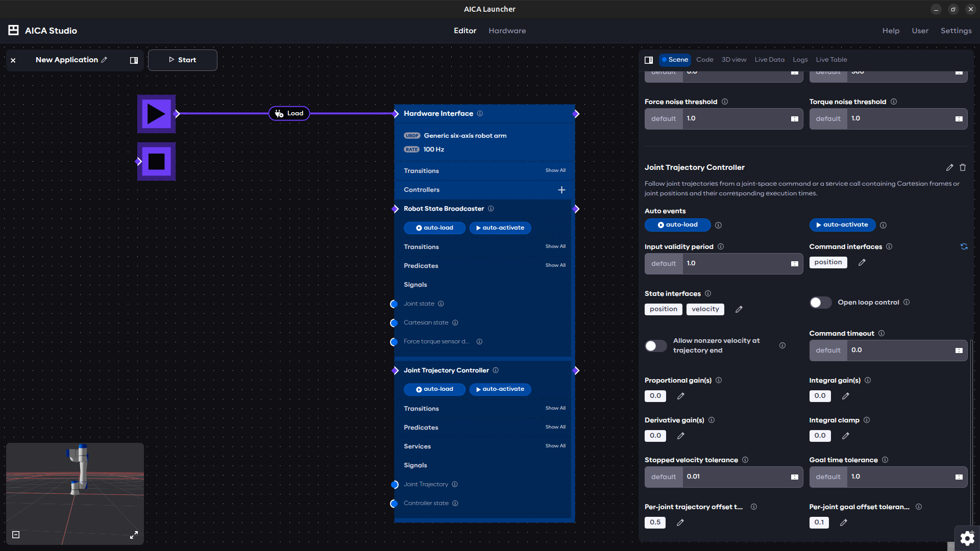Viewport: 980px width, 551px height.
Task: Show all Robot State Broadcaster predicates
Action: click(555, 265)
